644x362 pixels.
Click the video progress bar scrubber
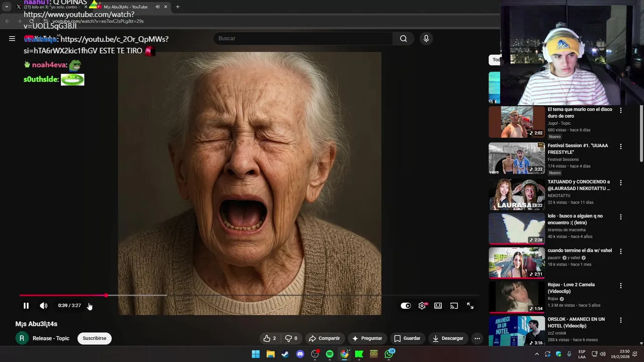tap(106, 296)
